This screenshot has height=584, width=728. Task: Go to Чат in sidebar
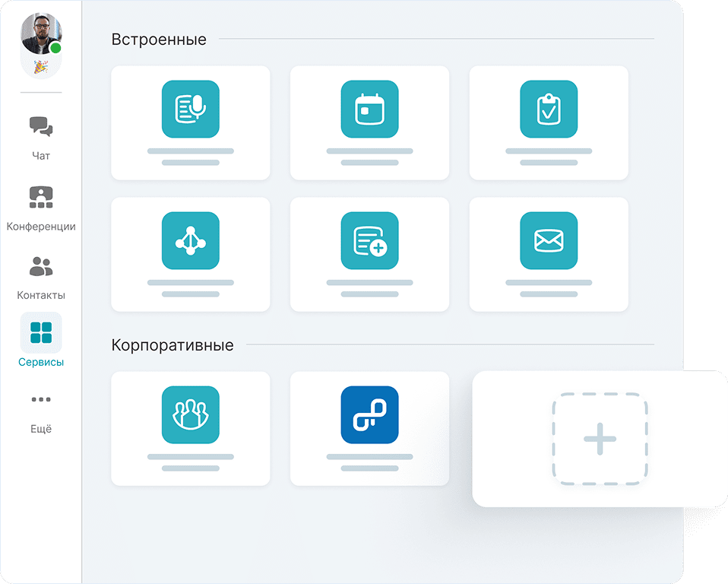coord(41,138)
